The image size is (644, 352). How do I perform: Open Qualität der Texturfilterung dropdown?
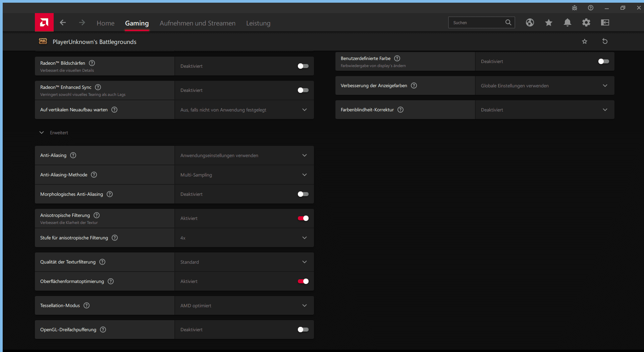coord(244,262)
